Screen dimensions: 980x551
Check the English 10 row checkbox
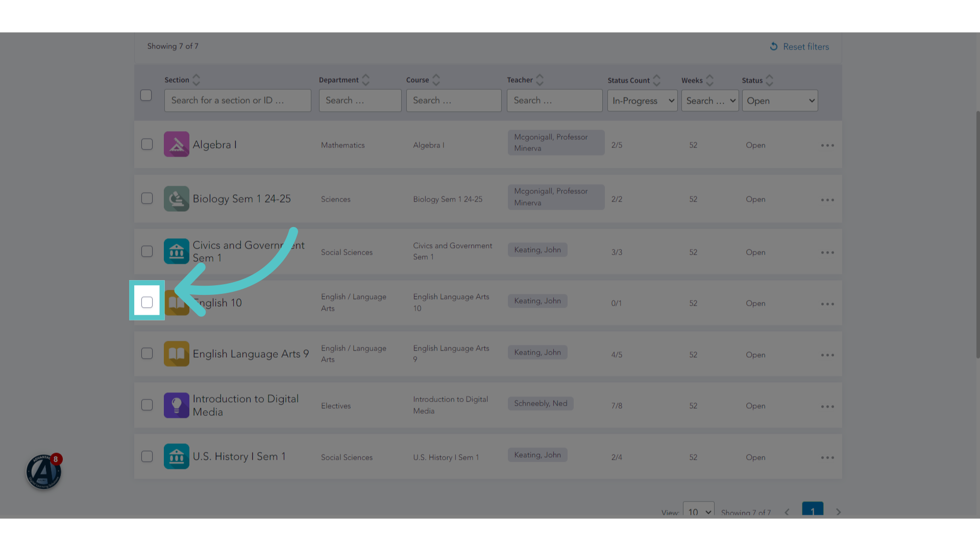tap(147, 303)
